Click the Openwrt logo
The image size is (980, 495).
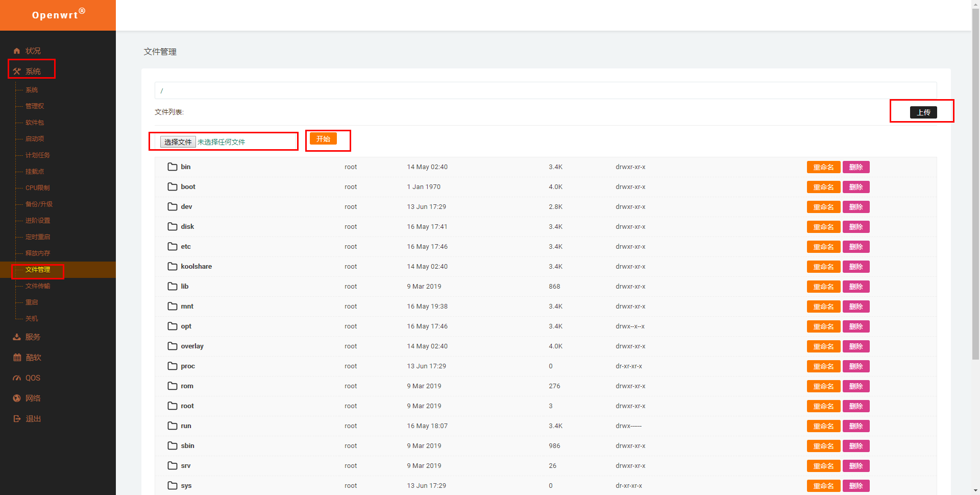click(58, 15)
